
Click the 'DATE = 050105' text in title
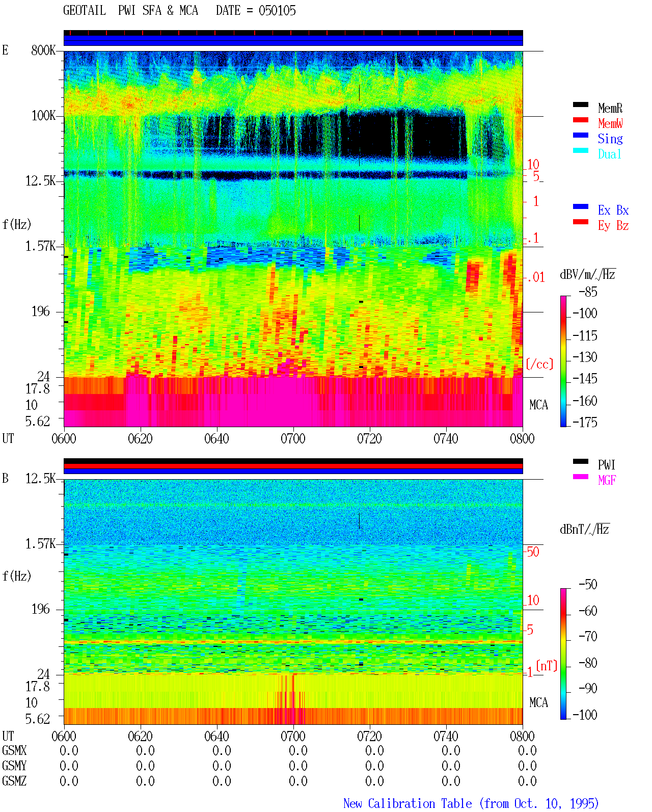[x=256, y=11]
